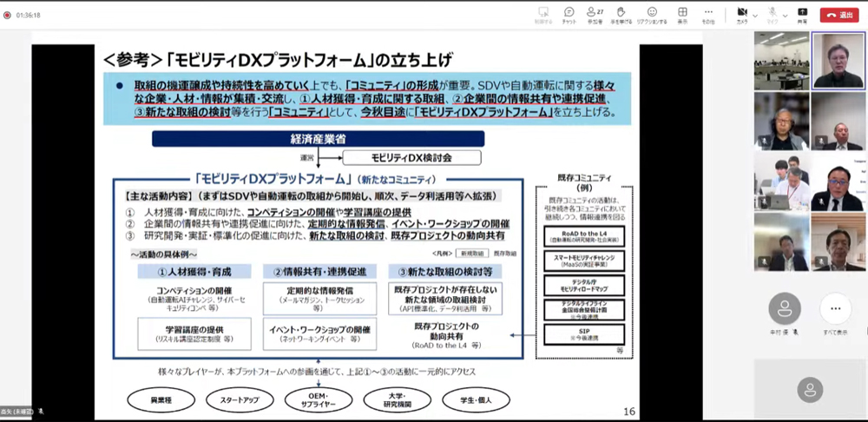
Task: Click the ②情報共有・連携促進 heading
Action: pos(320,272)
